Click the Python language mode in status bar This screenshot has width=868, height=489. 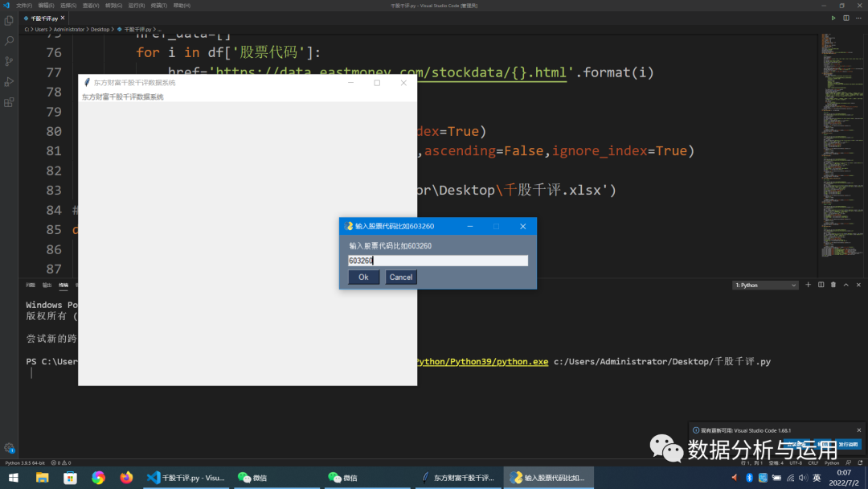tap(832, 463)
